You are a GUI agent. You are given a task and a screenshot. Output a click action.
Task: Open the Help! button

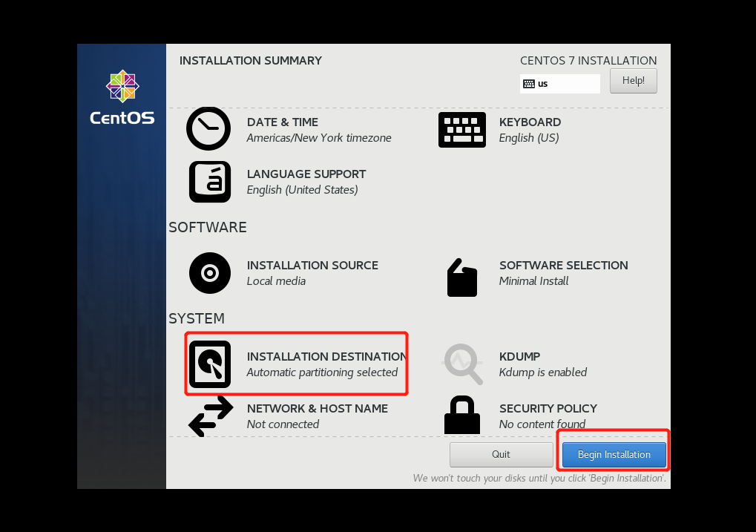pyautogui.click(x=633, y=81)
